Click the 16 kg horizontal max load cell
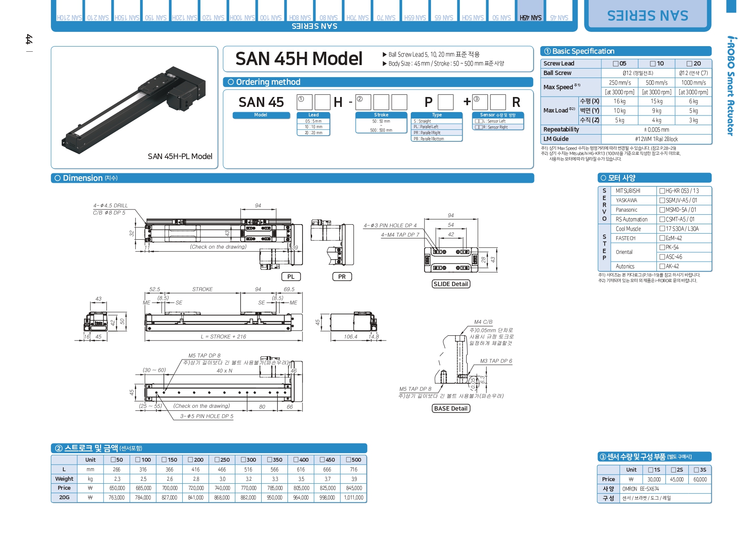756x535 pixels. (620, 101)
